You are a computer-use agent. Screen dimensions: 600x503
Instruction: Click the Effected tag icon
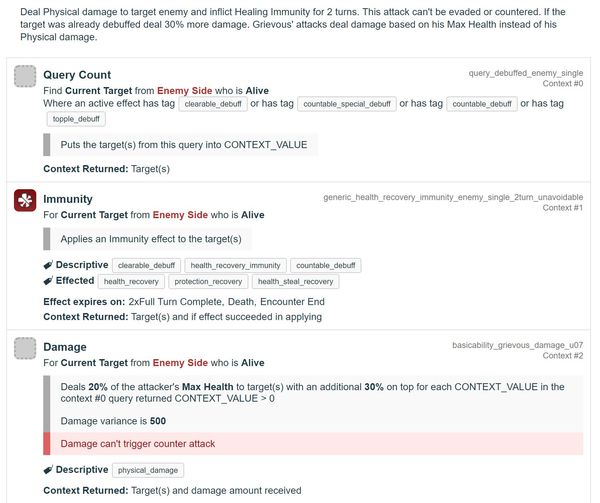[x=48, y=281]
